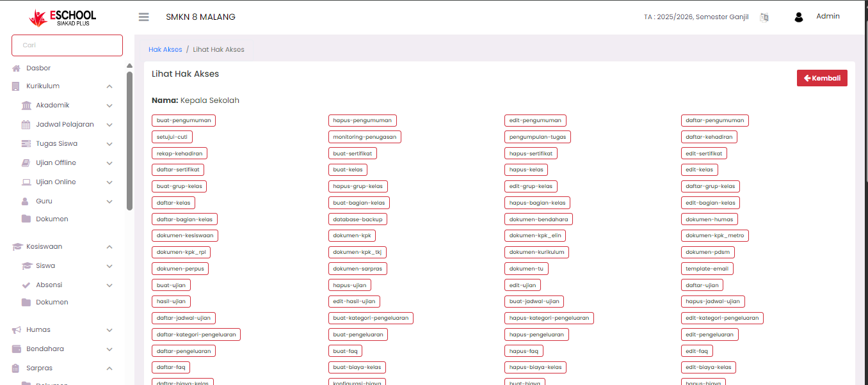The image size is (868, 385).
Task: Toggle the hamburger sidebar menu
Action: [143, 17]
